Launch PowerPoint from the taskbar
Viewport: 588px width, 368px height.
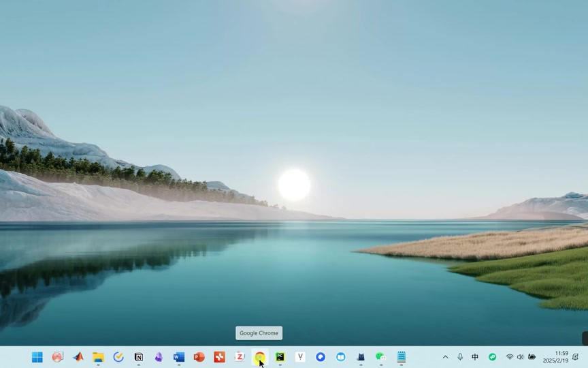199,356
